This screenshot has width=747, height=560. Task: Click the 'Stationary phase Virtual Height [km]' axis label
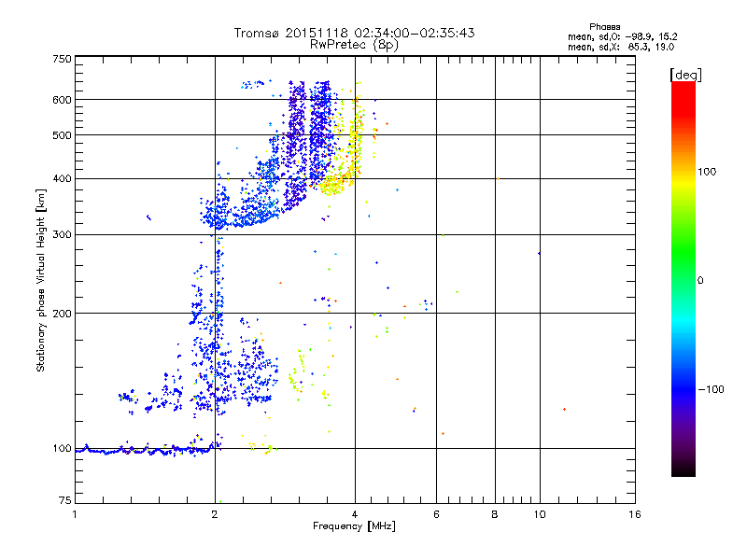(x=41, y=280)
